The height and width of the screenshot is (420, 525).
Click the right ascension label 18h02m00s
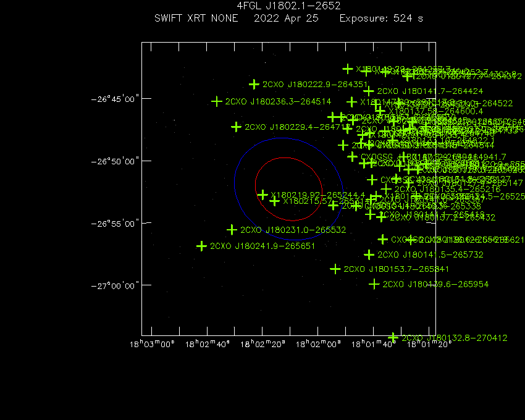point(318,344)
